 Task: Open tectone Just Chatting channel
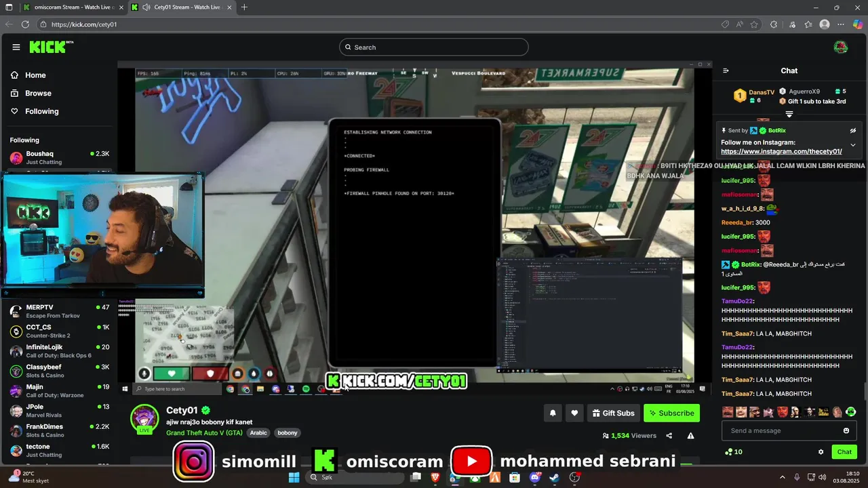(60, 450)
